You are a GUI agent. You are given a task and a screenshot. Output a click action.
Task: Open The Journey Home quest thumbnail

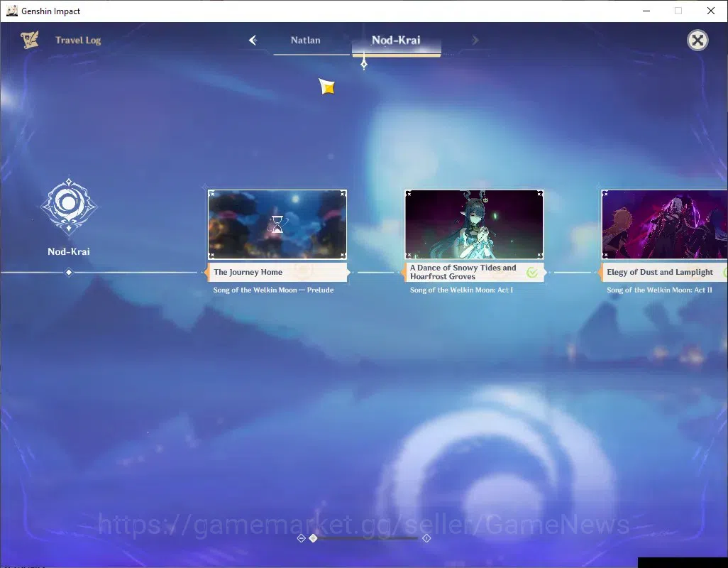coord(277,224)
